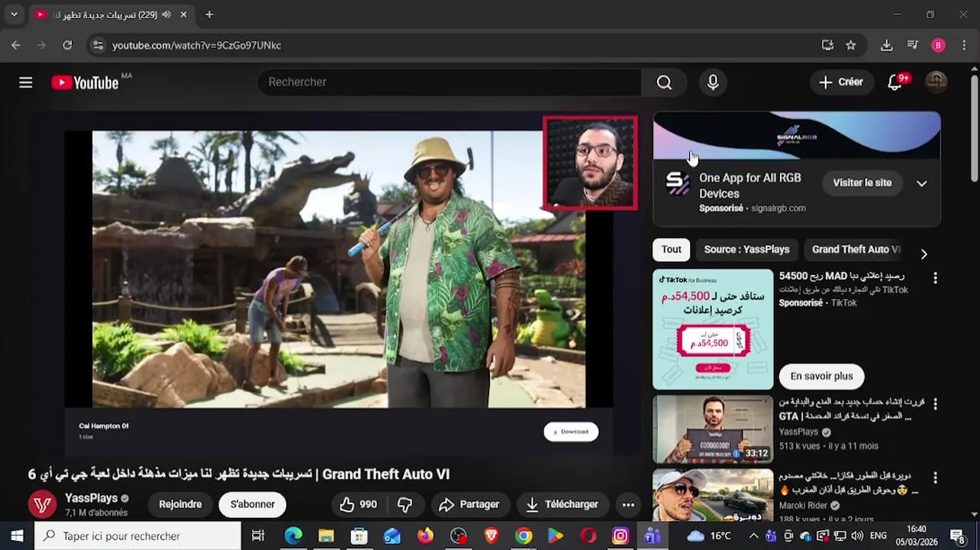Open Chrome downloads icon

tap(886, 45)
